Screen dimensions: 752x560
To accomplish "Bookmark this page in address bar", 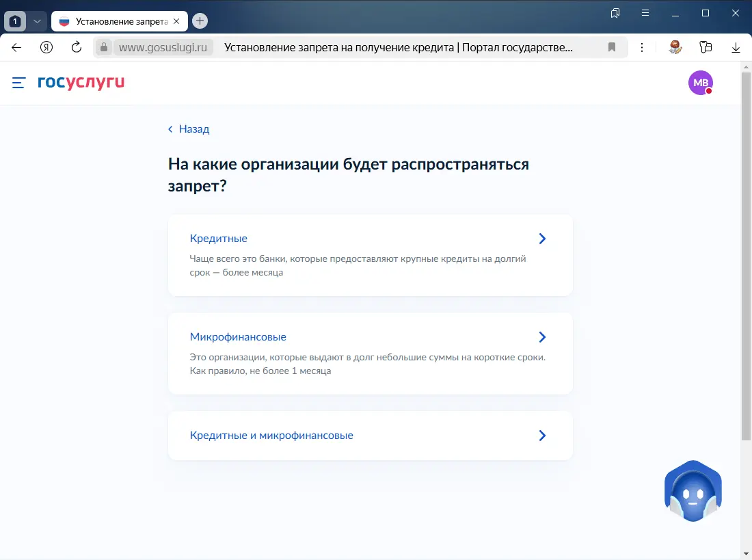I will tap(611, 47).
